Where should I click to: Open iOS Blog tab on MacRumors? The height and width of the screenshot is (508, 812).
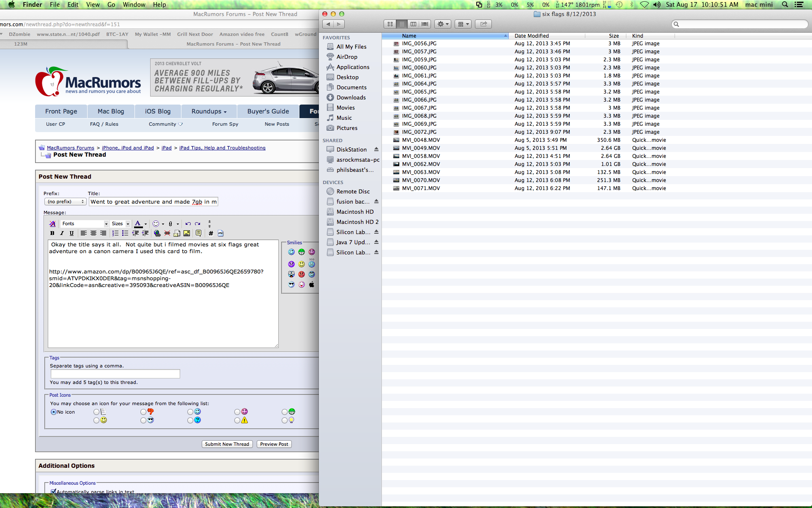tap(158, 111)
